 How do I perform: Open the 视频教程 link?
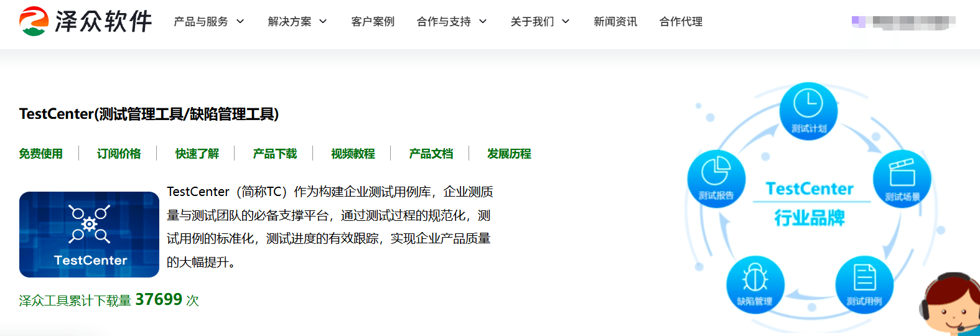coord(353,154)
